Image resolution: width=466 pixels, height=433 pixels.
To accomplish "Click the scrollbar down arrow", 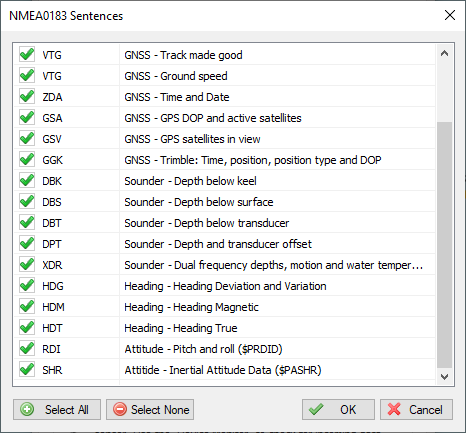I will 444,377.
